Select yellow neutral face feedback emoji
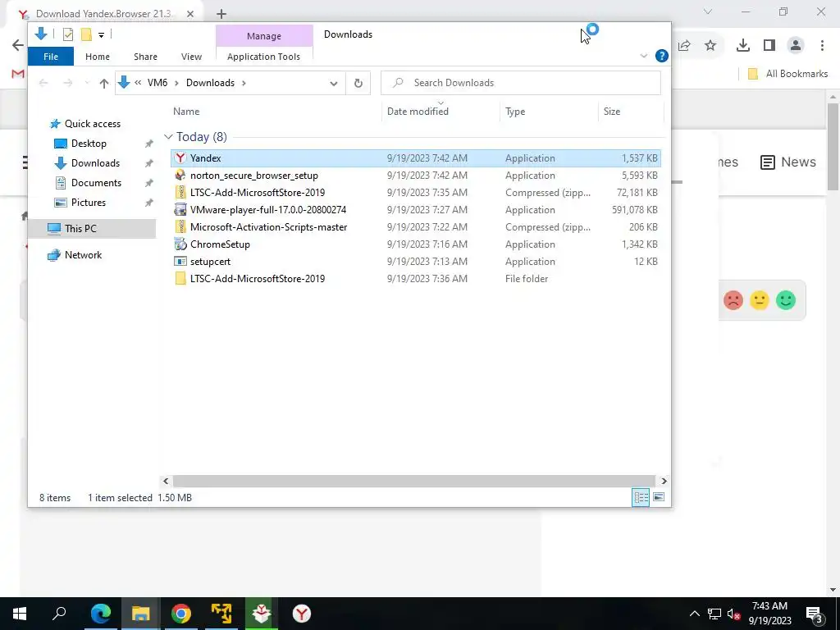This screenshot has width=840, height=630. click(759, 300)
